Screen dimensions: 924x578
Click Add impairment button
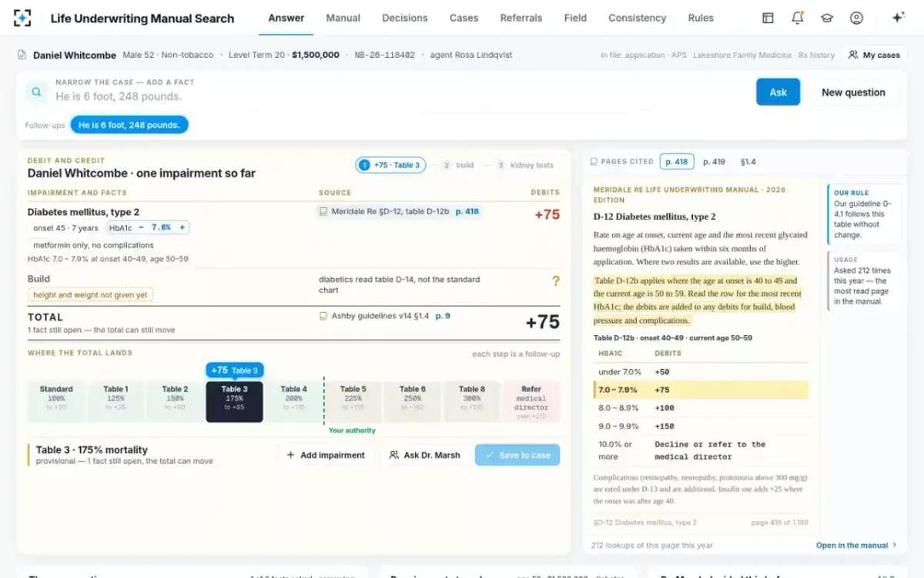325,455
